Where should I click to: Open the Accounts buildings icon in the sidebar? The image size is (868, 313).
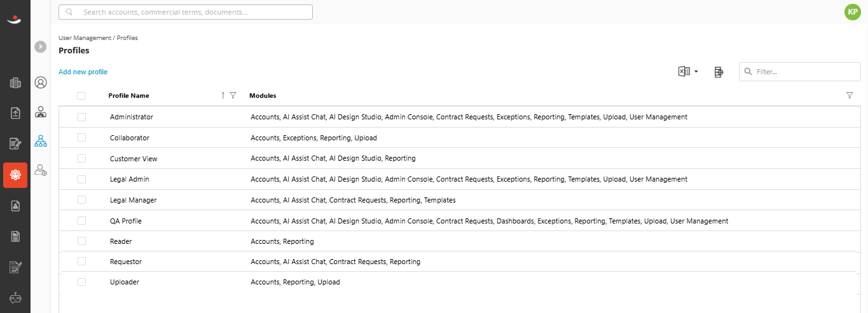pyautogui.click(x=15, y=83)
